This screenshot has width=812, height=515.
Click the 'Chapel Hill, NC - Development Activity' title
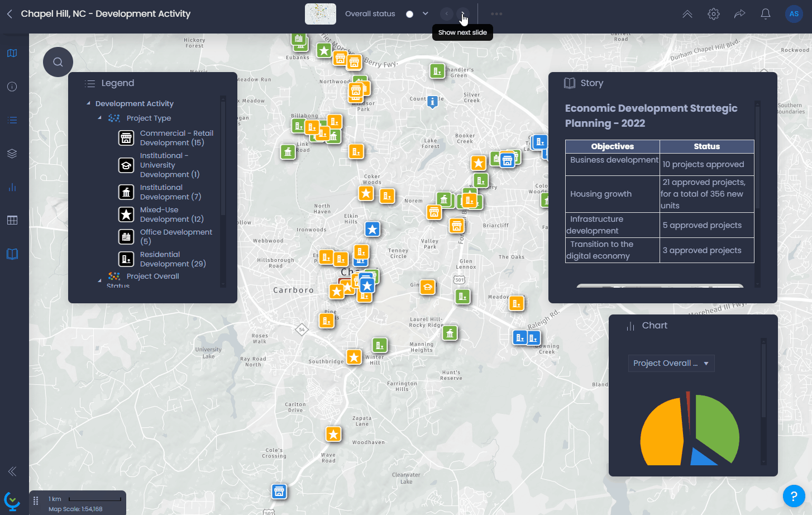[106, 14]
